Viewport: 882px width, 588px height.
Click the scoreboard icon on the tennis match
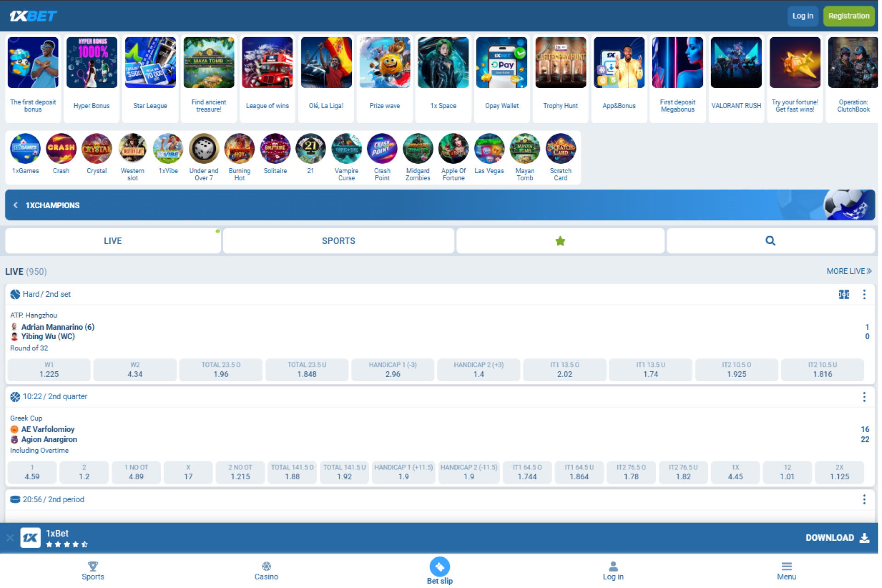(843, 294)
